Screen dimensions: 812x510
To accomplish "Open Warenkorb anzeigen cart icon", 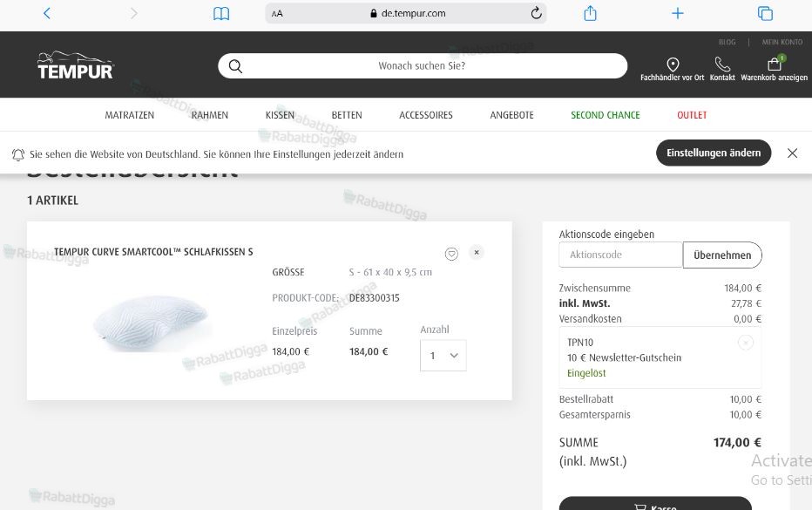I will [x=775, y=70].
